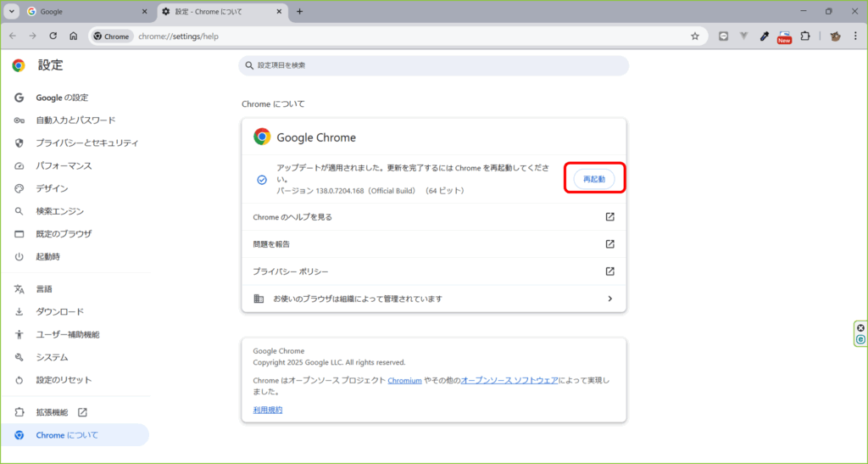Focus the 設定項目を検索 search field

tap(433, 65)
